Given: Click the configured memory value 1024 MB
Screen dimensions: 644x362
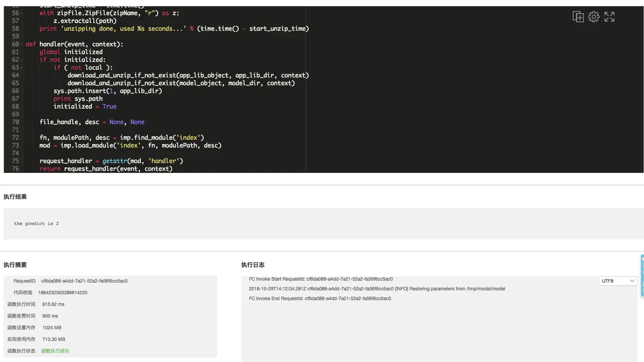Looking at the screenshot, I should pos(52,328).
